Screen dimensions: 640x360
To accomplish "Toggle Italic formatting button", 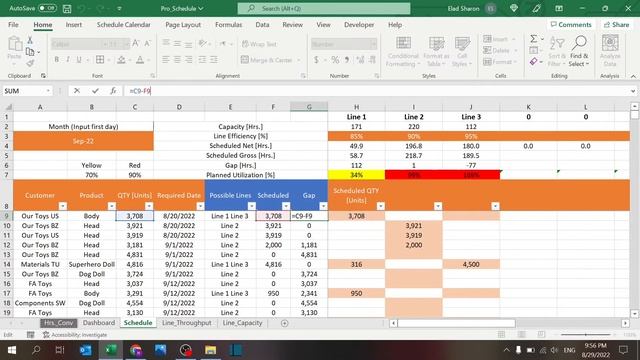I will [68, 60].
